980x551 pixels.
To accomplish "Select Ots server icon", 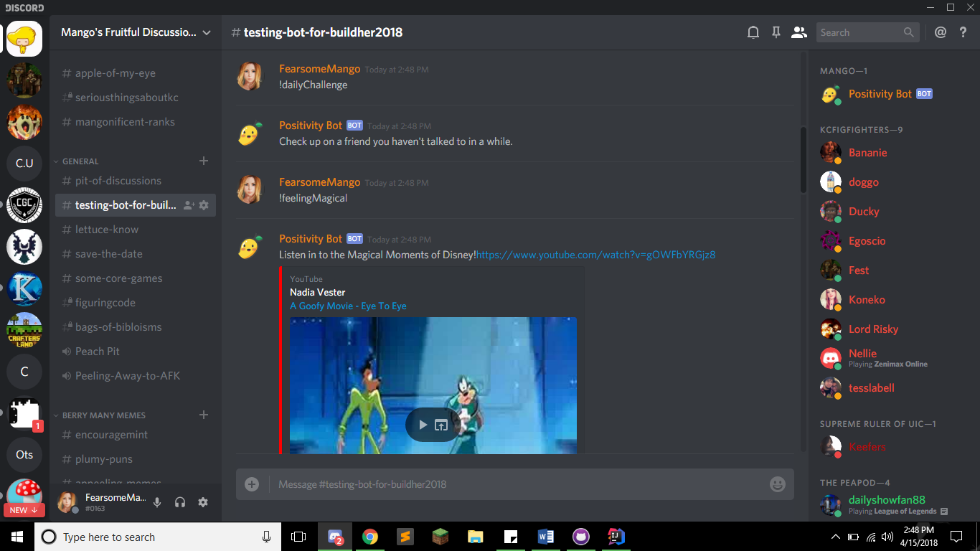I will click(24, 455).
